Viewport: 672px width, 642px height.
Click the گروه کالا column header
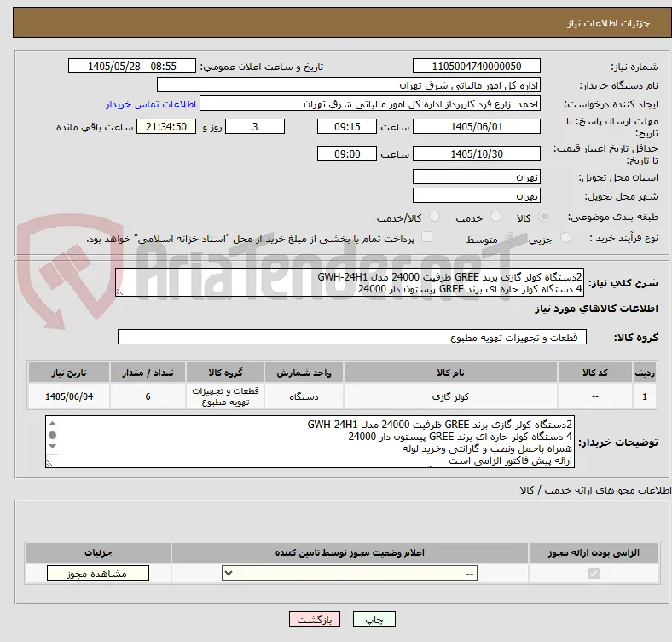point(225,373)
